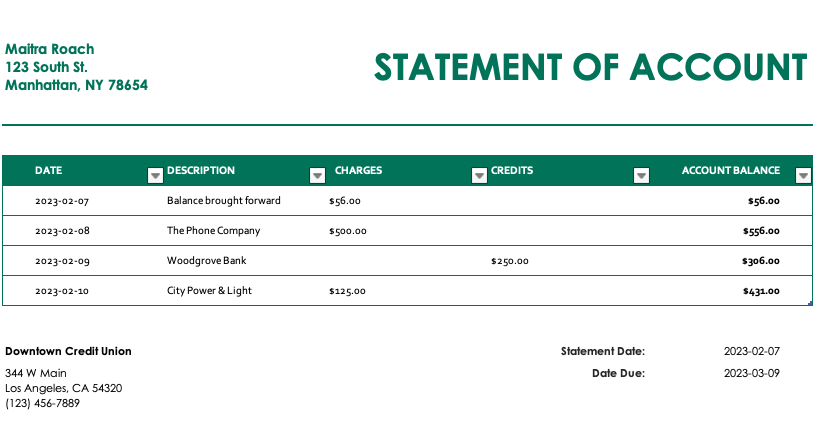
Task: Click the Statement Date label
Action: [x=603, y=351]
